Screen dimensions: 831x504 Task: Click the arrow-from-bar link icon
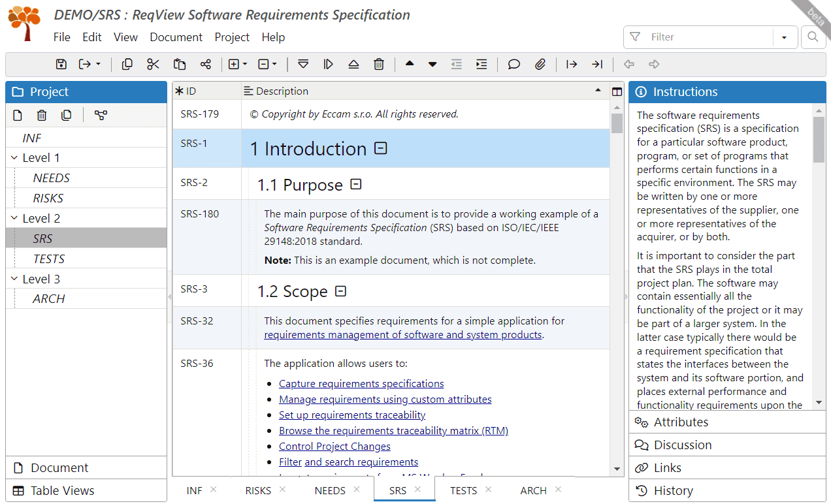[572, 64]
